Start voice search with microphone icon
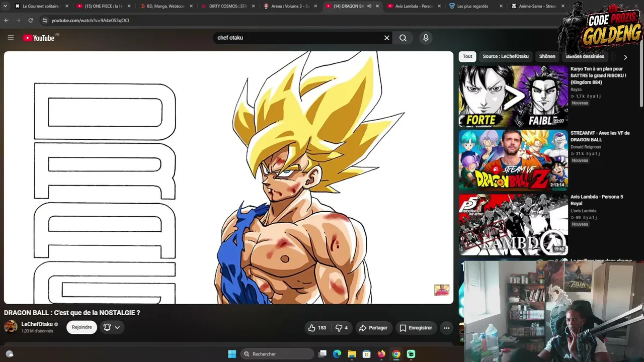 [426, 38]
